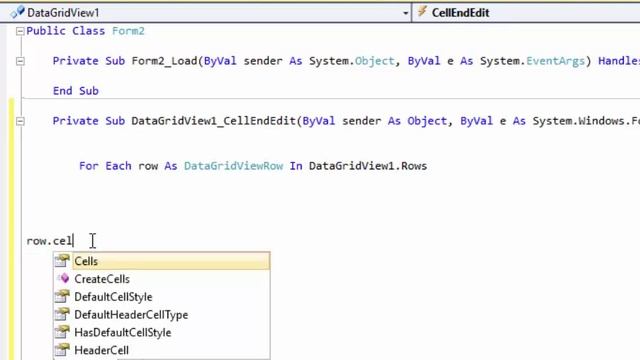Click System.Object in Form2_Load signature
Viewport: 640px width, 360px height.
tap(352, 61)
